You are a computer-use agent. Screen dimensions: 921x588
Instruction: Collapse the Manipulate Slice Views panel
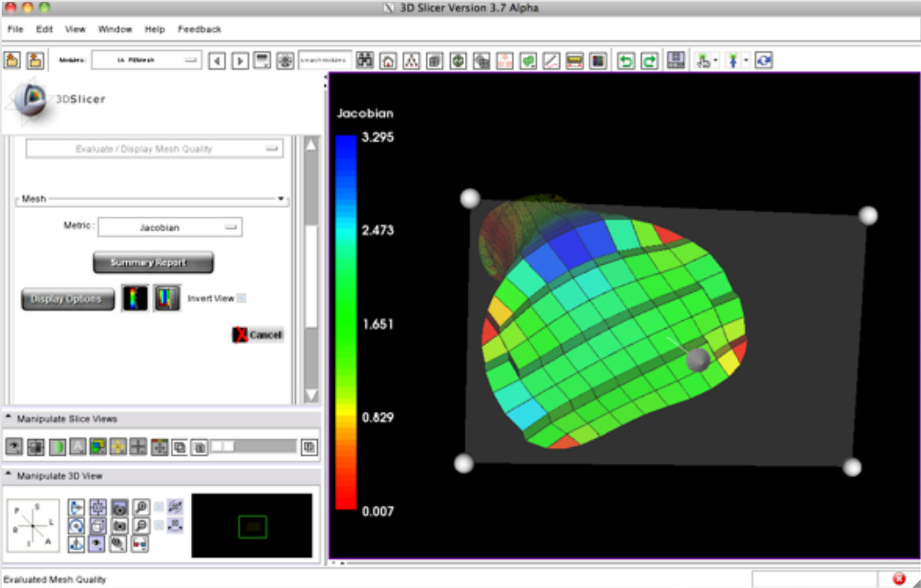(9, 418)
